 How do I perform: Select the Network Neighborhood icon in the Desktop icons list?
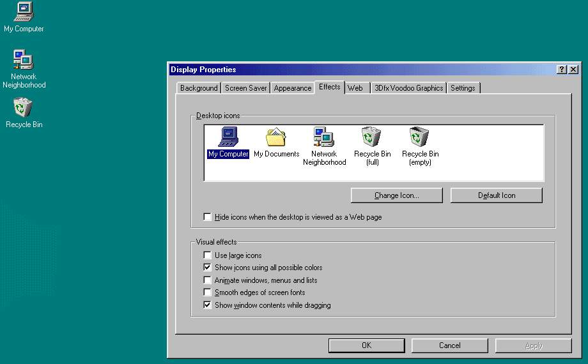325,146
